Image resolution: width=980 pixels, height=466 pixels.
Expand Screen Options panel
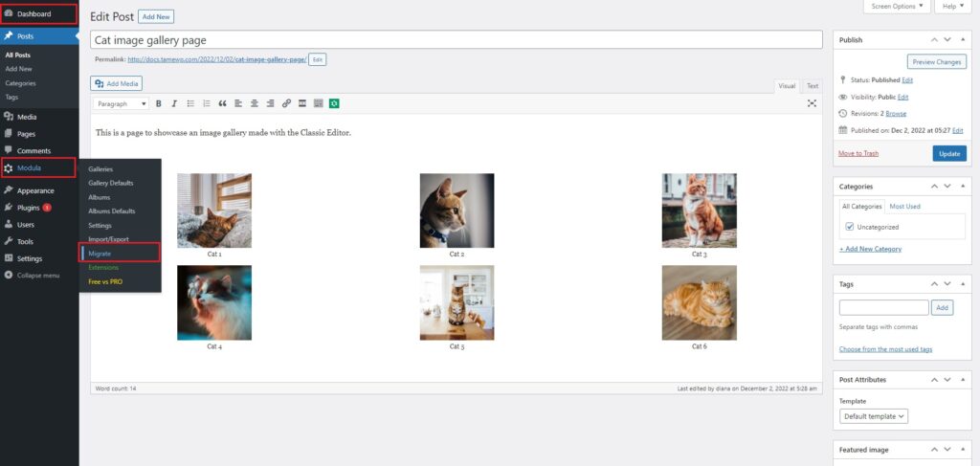896,7
